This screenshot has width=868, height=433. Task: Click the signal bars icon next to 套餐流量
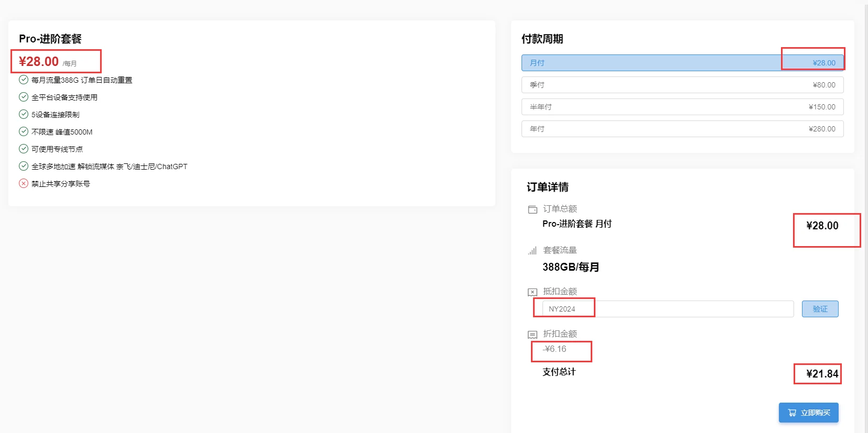point(533,251)
